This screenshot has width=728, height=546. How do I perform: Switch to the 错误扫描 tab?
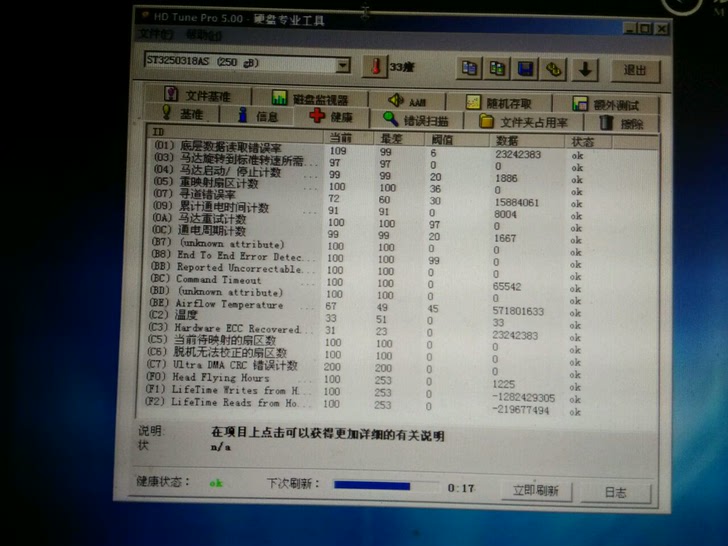[x=416, y=120]
